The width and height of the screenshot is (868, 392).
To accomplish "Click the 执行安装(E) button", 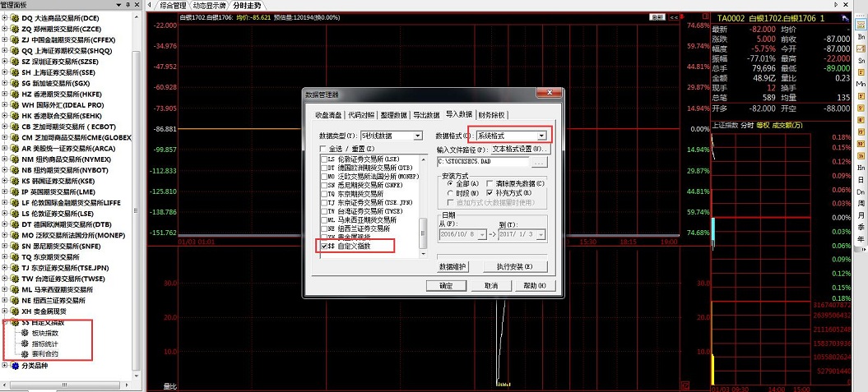I will [x=515, y=266].
